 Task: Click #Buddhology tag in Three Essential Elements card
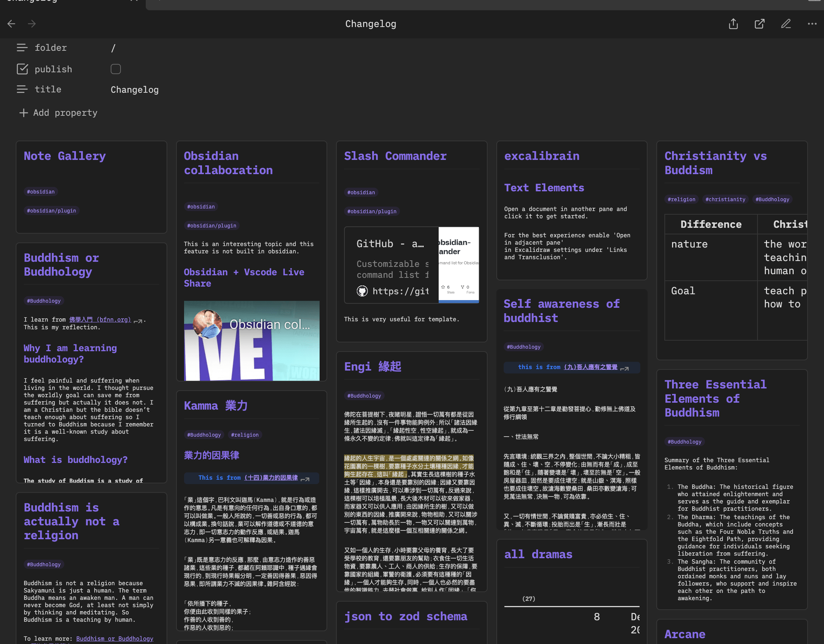click(x=684, y=441)
